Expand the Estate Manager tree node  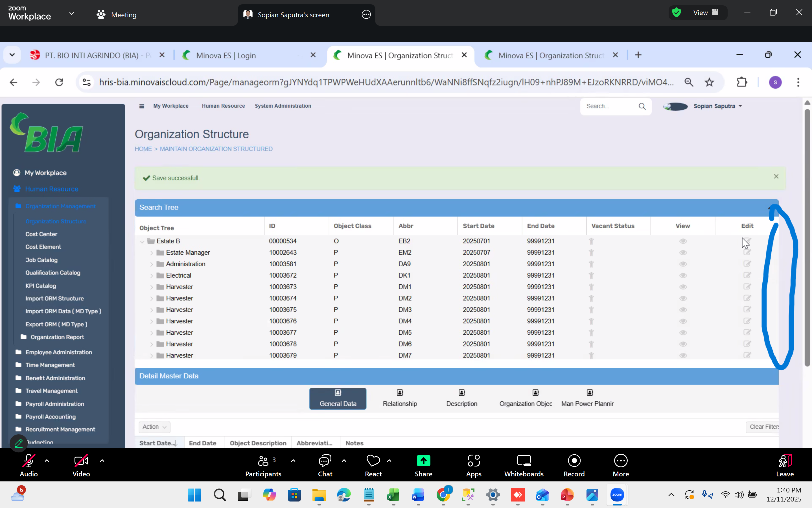coord(152,253)
